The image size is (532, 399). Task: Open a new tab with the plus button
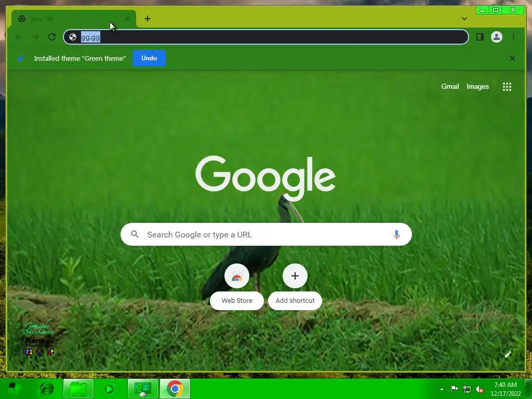pyautogui.click(x=147, y=19)
